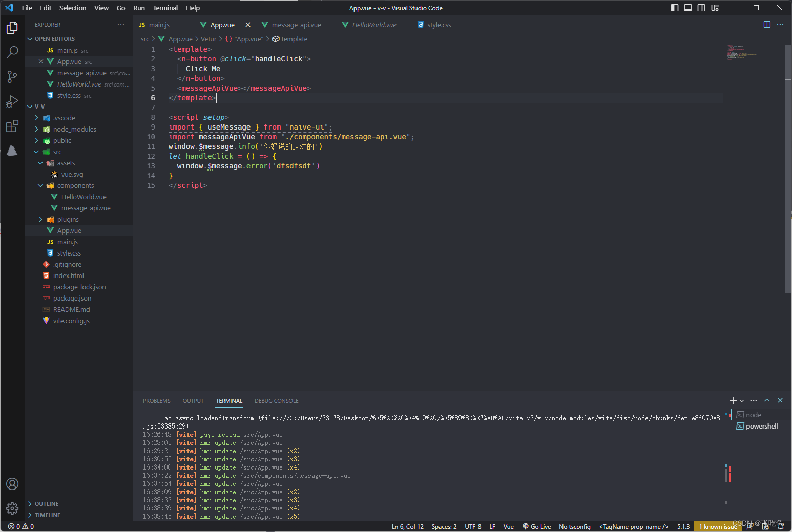Switch to the style.css editor tab
792x532 pixels.
tap(439, 25)
